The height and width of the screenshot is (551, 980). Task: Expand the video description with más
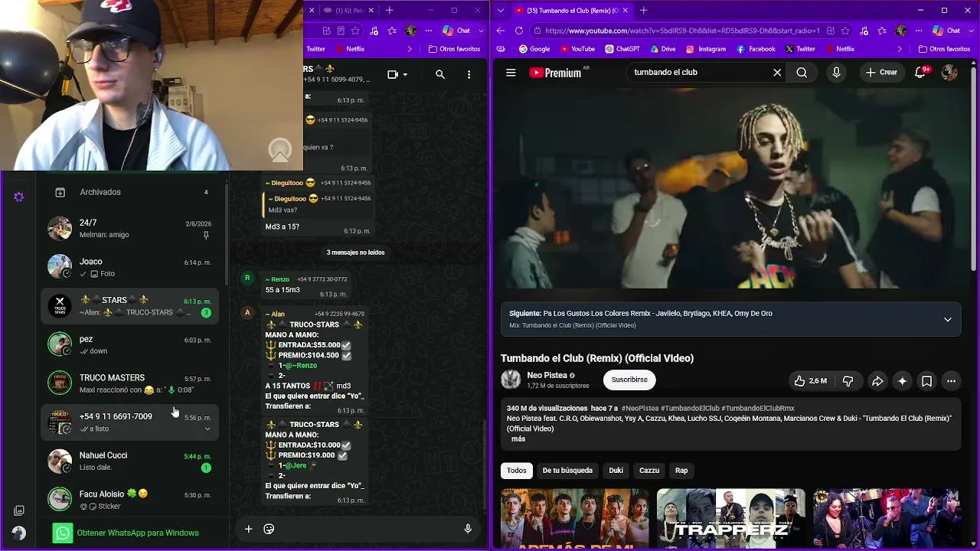coord(518,439)
